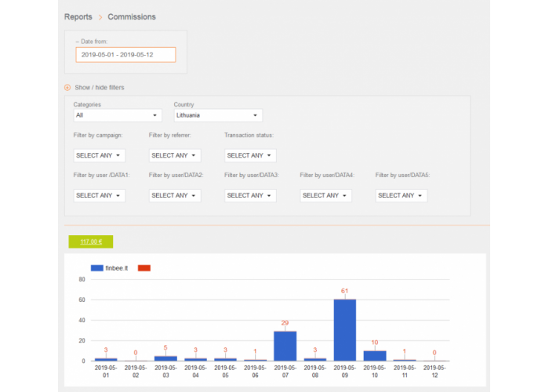Click the 2019-05-12 axis label

pyautogui.click(x=434, y=372)
